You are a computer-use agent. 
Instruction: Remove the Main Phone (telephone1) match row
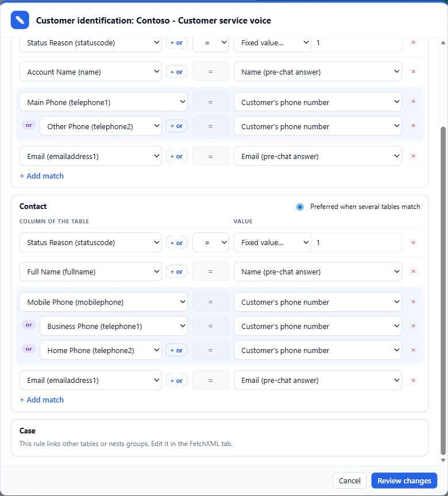click(413, 102)
